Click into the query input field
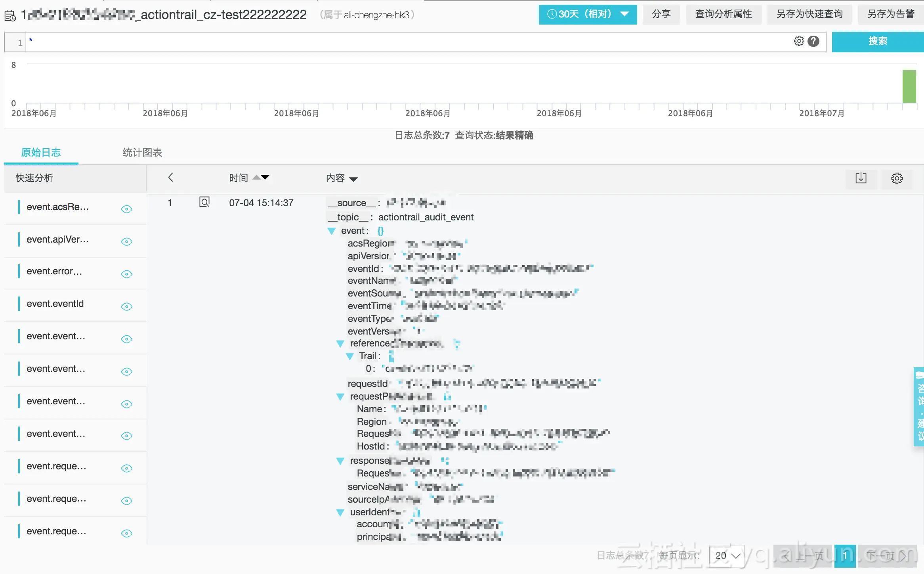This screenshot has height=574, width=924. tap(396, 42)
